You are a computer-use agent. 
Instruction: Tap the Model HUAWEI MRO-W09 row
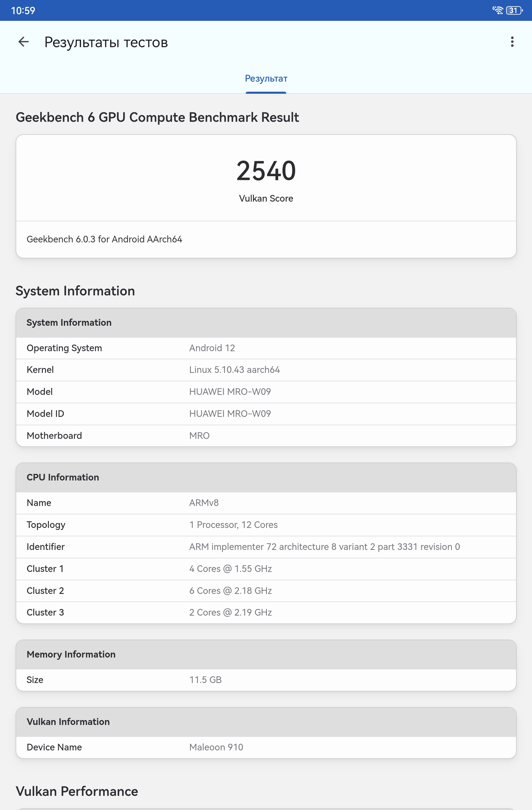pyautogui.click(x=266, y=392)
